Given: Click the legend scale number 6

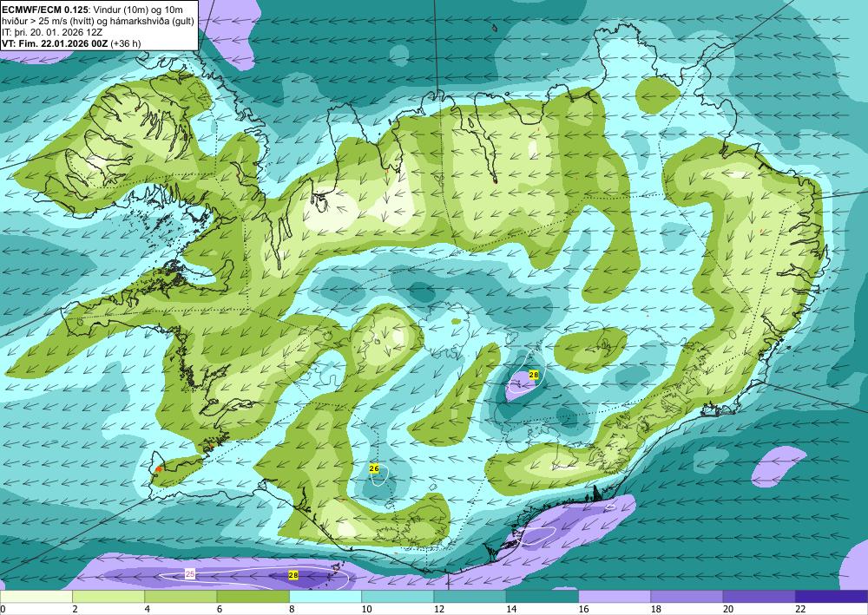Looking at the screenshot, I should click(220, 609).
